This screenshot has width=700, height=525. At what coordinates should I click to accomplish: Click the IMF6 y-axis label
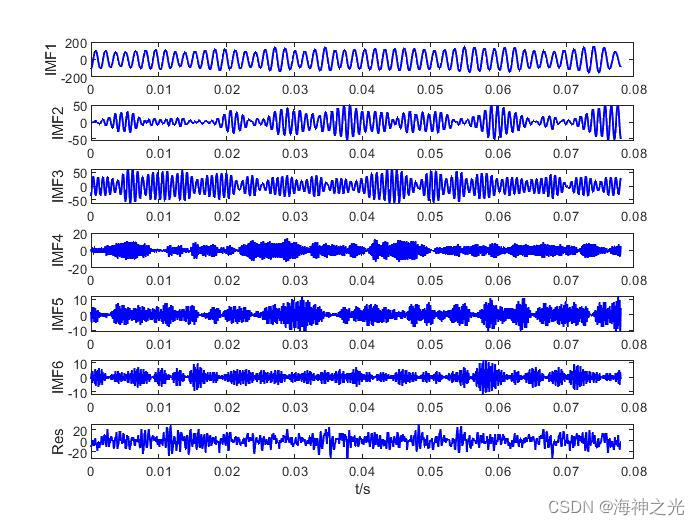[x=58, y=377]
